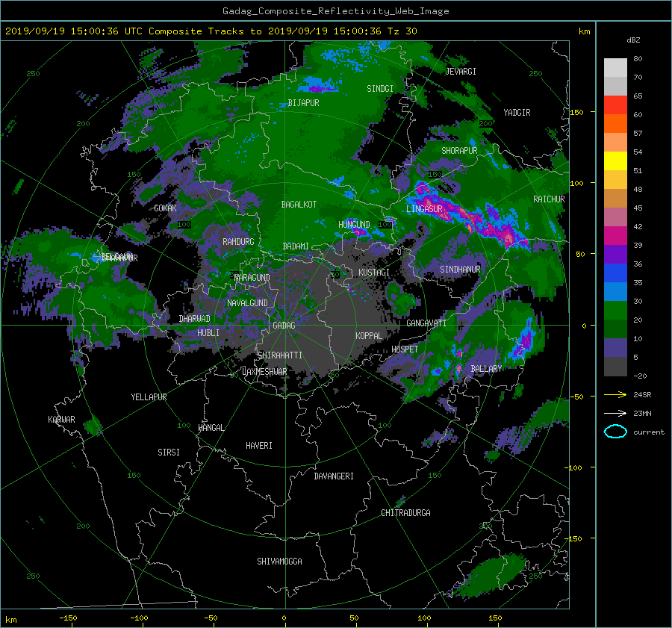Click the SIRSI city label
672x628 pixels.
pyautogui.click(x=169, y=453)
